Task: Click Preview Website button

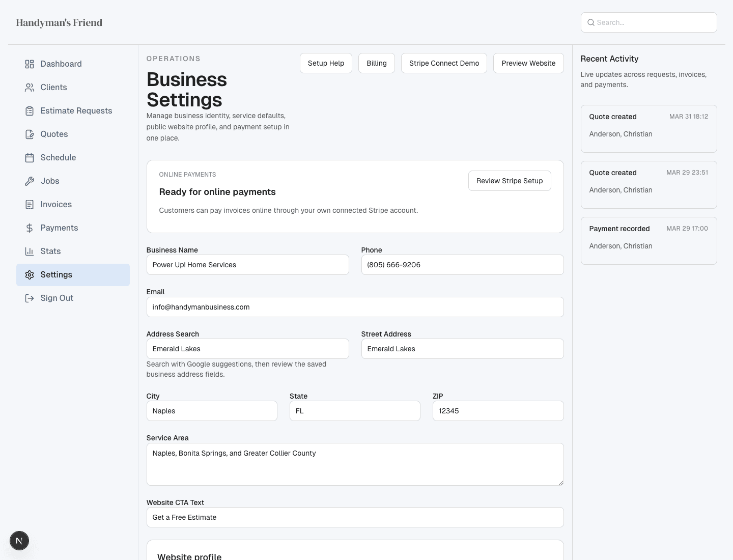Action: tap(528, 63)
